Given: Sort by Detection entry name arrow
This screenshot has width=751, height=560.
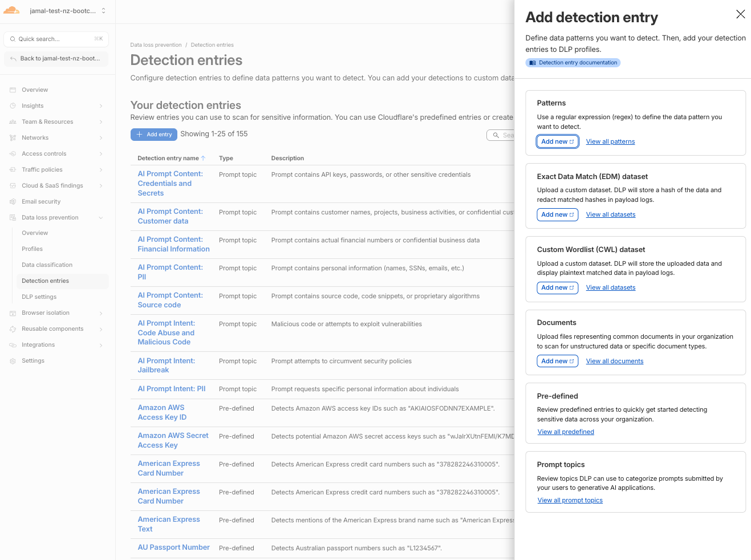Looking at the screenshot, I should point(203,158).
